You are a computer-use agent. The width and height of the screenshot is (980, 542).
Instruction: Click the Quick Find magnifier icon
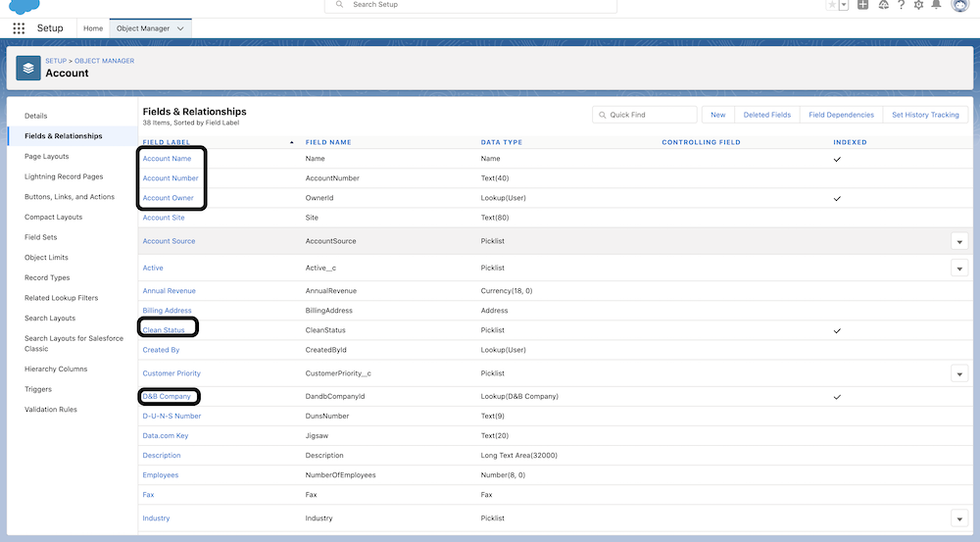[x=603, y=115]
